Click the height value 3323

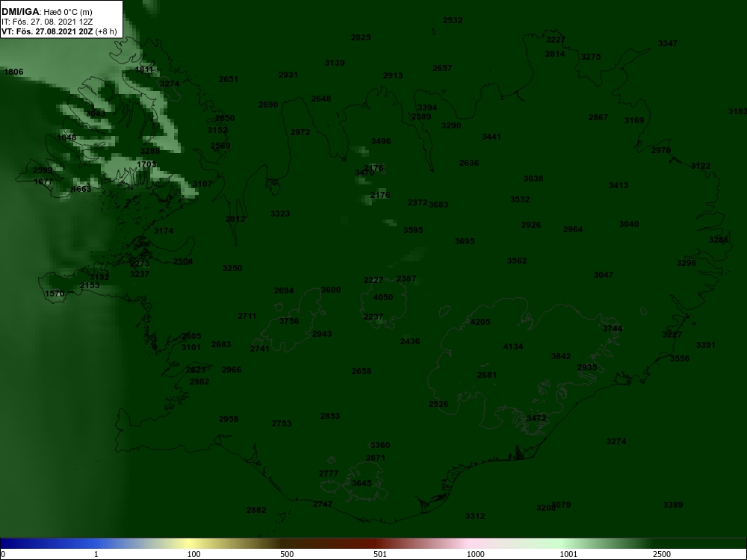280,214
